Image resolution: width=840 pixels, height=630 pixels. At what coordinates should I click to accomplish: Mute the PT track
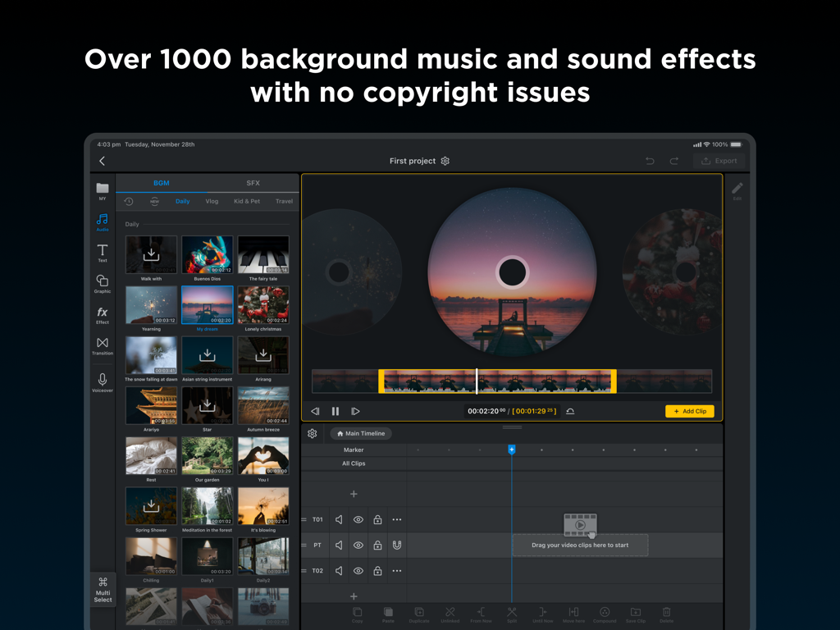tap(339, 545)
